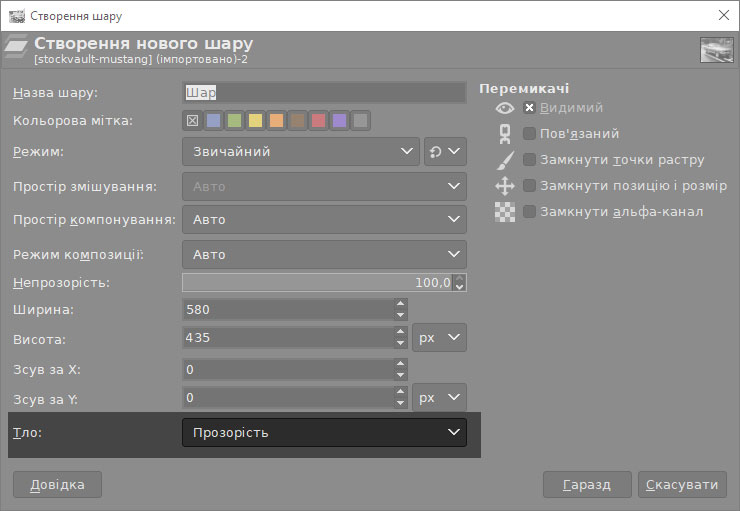Screen dimensions: 740x511
Task: Click the Зсув за X field
Action: click(x=288, y=369)
